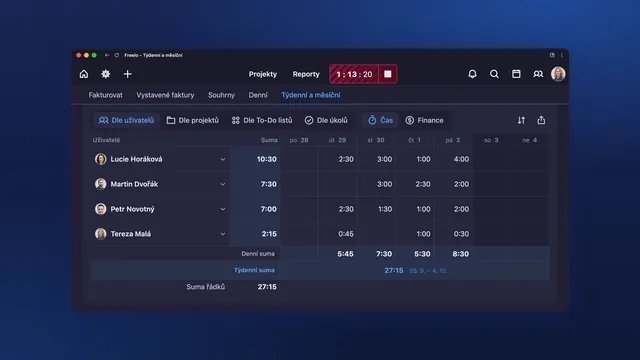The height and width of the screenshot is (360, 640).
Task: Expand Petr Novotný row chevron
Action: coord(222,209)
